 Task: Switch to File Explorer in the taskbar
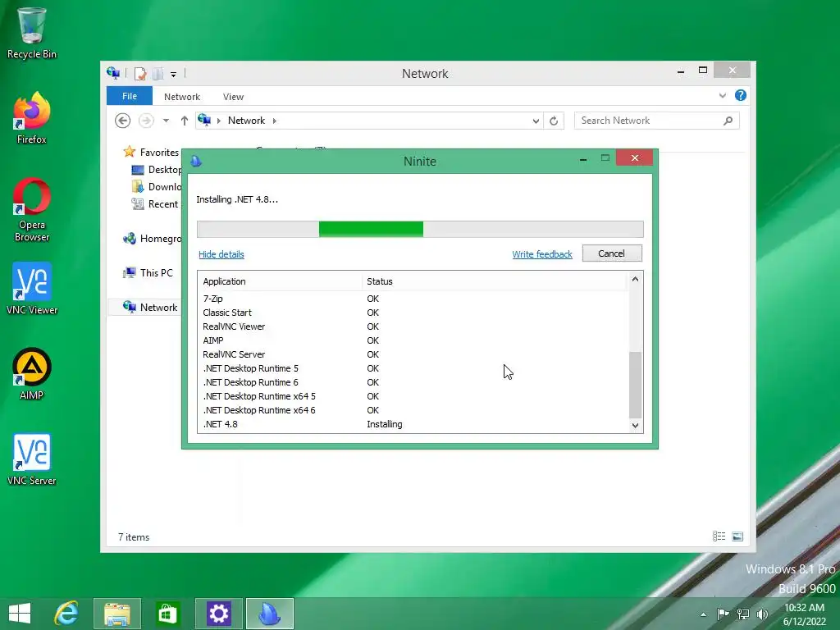[x=117, y=614]
